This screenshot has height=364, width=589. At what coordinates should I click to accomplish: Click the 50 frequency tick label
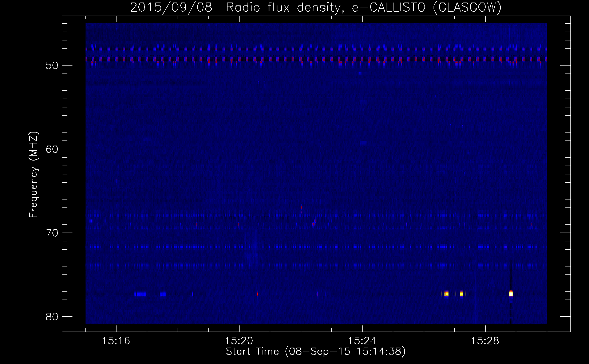point(52,66)
